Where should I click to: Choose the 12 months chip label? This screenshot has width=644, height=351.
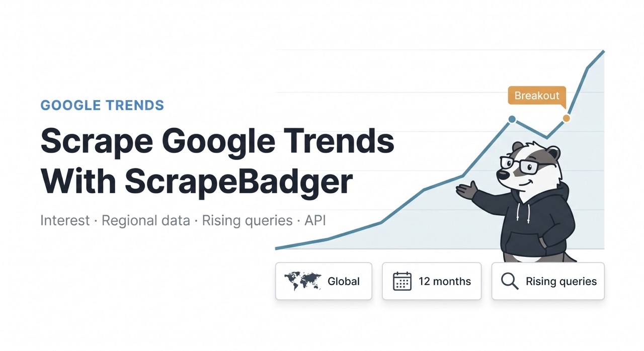(445, 281)
